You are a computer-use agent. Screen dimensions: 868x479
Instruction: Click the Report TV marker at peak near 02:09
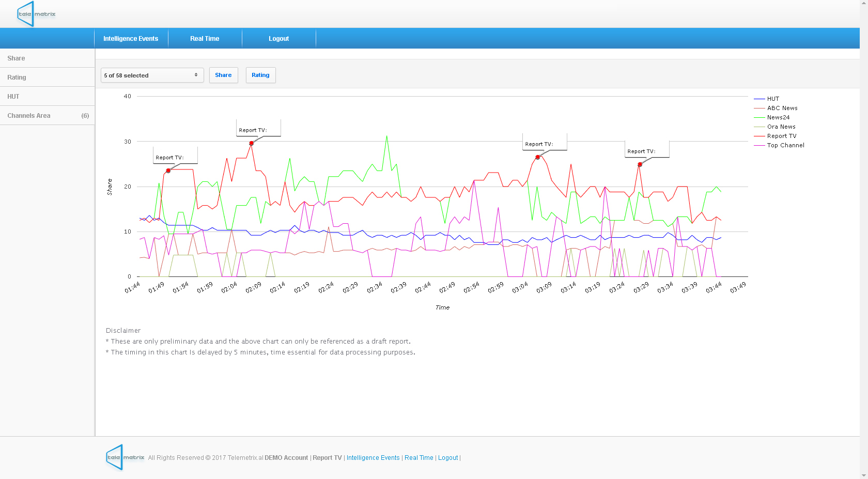(252, 144)
